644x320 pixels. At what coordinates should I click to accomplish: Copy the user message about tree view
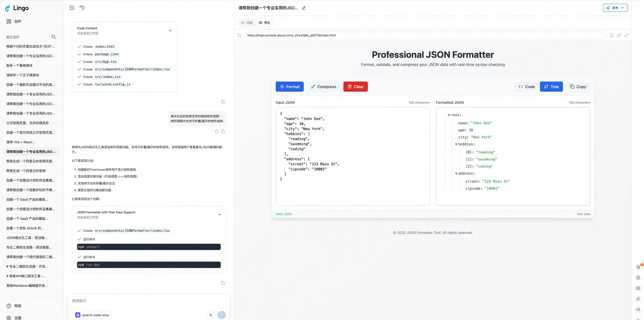click(223, 131)
